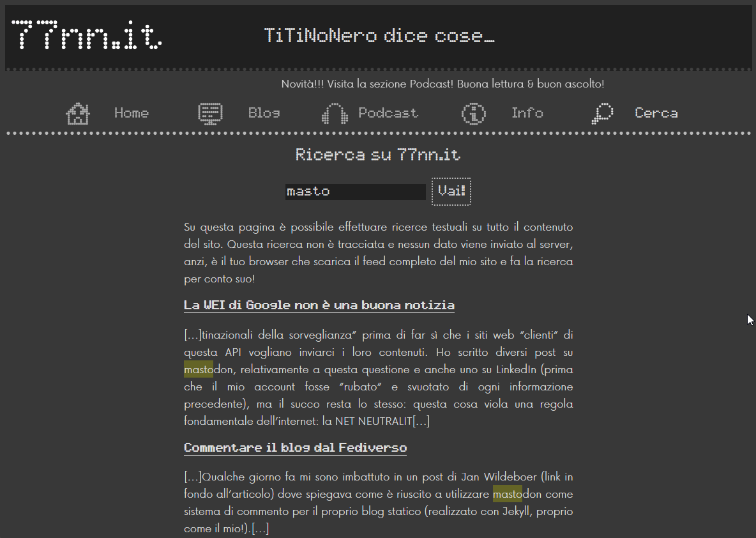Open the Podcast text label
The image size is (756, 538).
(x=388, y=113)
